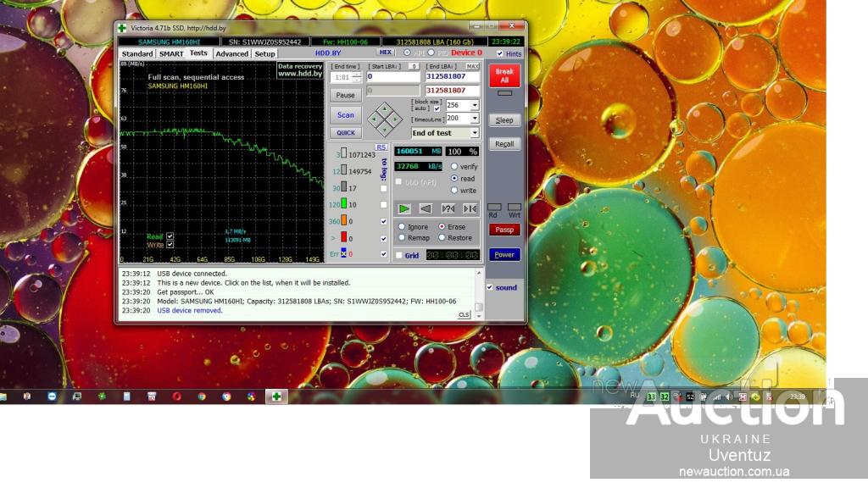Viewport: 868px width, 488px height.
Task: Click the volume speaker tray icon
Action: click(x=730, y=396)
